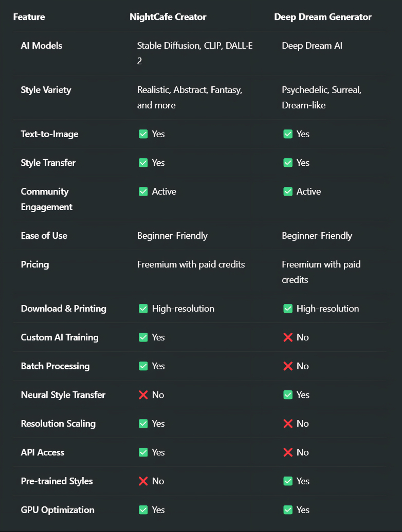Image resolution: width=402 pixels, height=532 pixels.
Task: Click the red X for NightCafe Neural Style Transfer
Action: (143, 395)
